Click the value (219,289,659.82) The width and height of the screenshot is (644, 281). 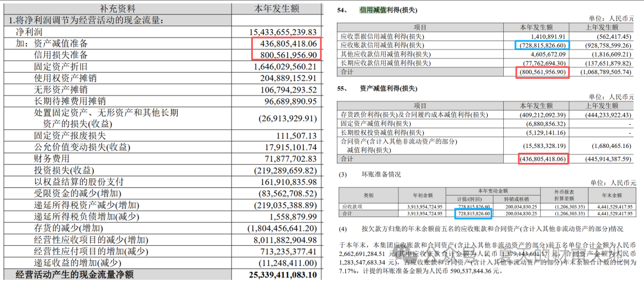click(287, 170)
